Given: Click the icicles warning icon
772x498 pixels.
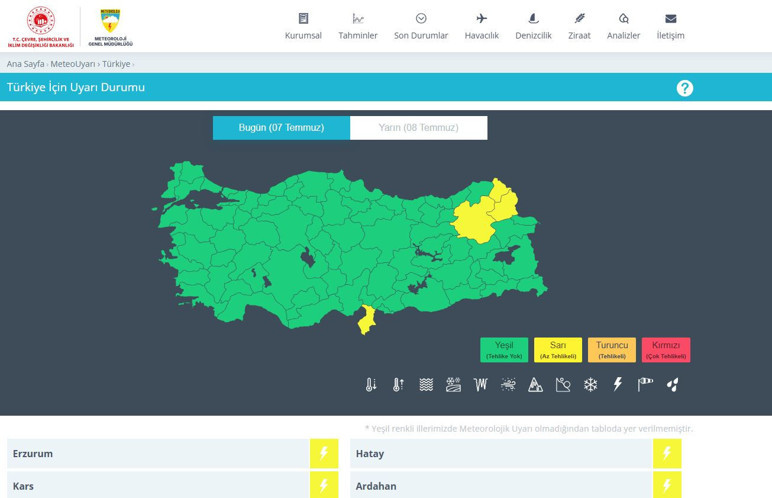Looking at the screenshot, I should [x=481, y=384].
